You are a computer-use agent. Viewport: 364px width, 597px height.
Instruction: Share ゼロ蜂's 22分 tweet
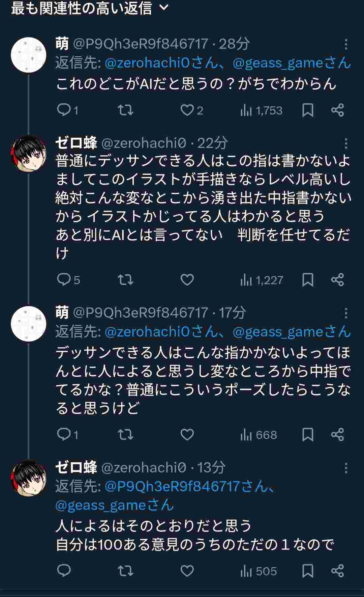coord(337,280)
